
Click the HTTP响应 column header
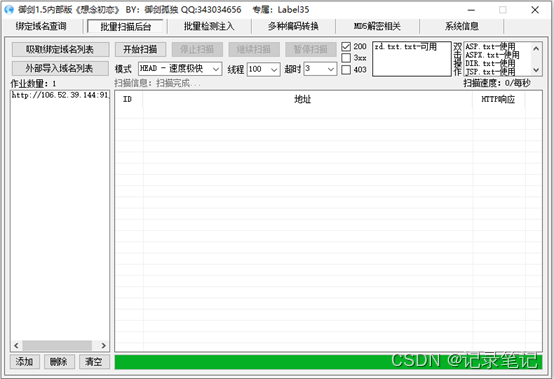(x=499, y=99)
